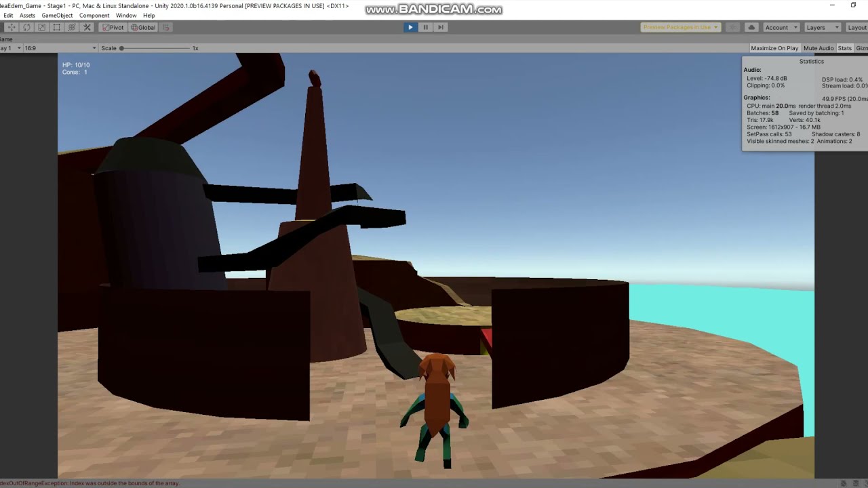Open the Component menu
This screenshot has height=488, width=868.
(x=94, y=15)
